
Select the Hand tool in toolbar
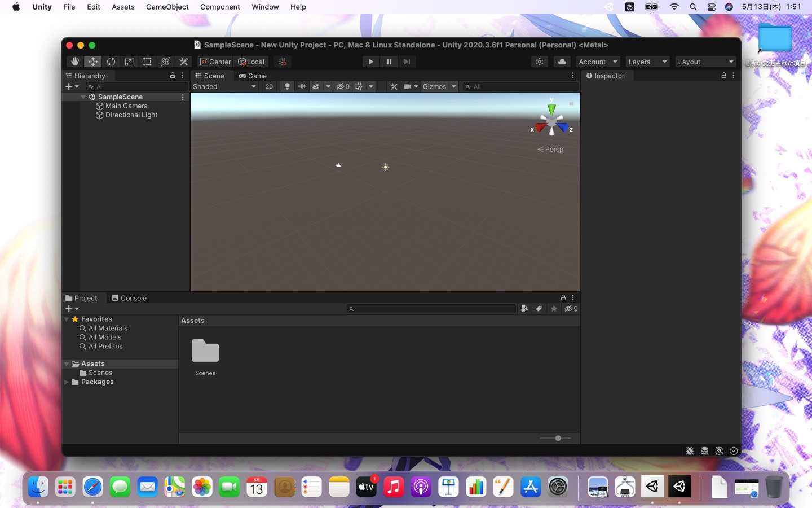(74, 62)
